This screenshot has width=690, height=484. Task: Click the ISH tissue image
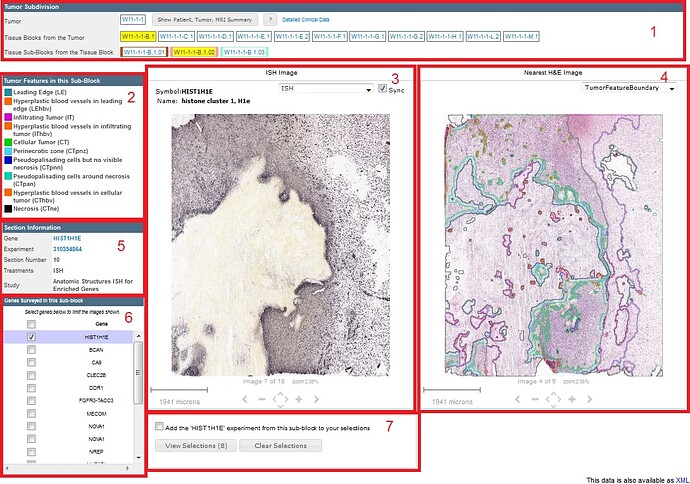tap(281, 245)
